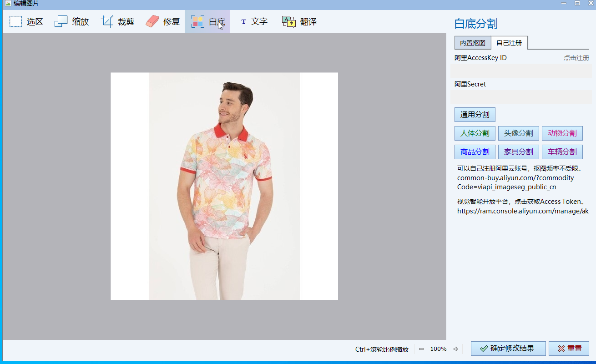The width and height of the screenshot is (596, 364).
Task: Confirm with 确定修改结果 button
Action: click(x=508, y=349)
